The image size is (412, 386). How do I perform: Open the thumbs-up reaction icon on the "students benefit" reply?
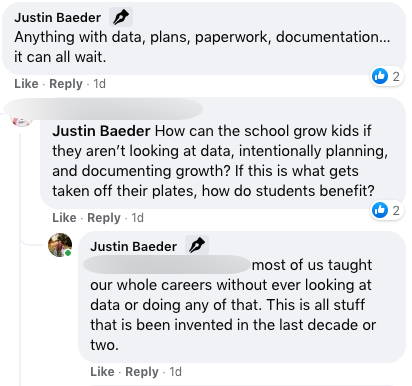[380, 210]
